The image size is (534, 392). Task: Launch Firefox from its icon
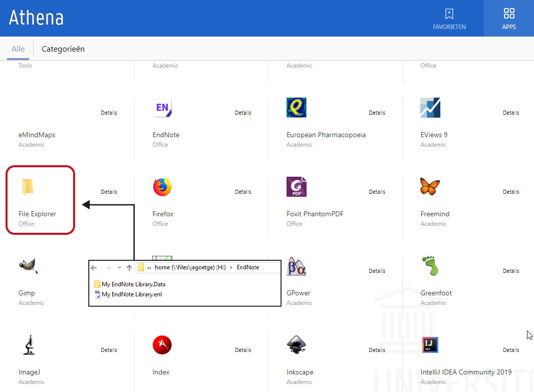[x=162, y=187]
